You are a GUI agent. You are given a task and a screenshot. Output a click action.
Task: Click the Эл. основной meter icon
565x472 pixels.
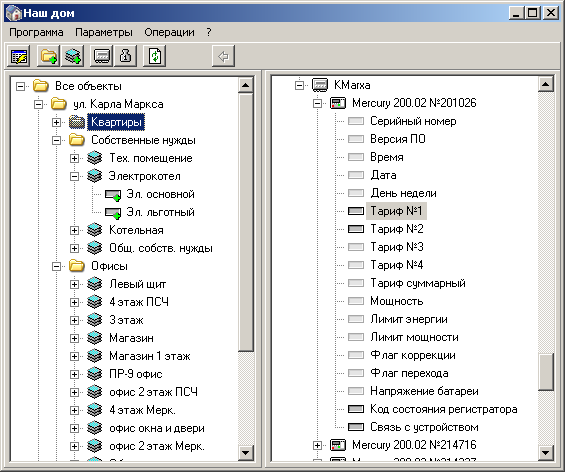pyautogui.click(x=113, y=195)
